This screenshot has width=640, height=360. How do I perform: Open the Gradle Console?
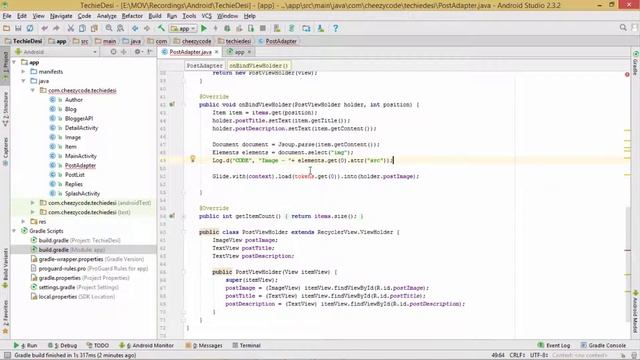coord(603,345)
